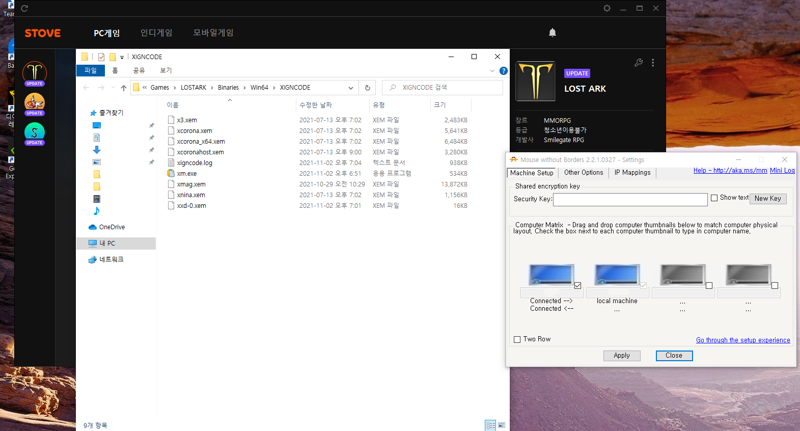Click the STOVE logo
Viewport: 800px width, 431px height.
43,33
